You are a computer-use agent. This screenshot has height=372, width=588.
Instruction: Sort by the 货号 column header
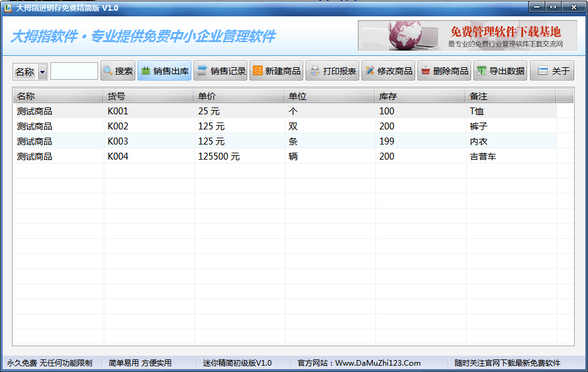(148, 96)
